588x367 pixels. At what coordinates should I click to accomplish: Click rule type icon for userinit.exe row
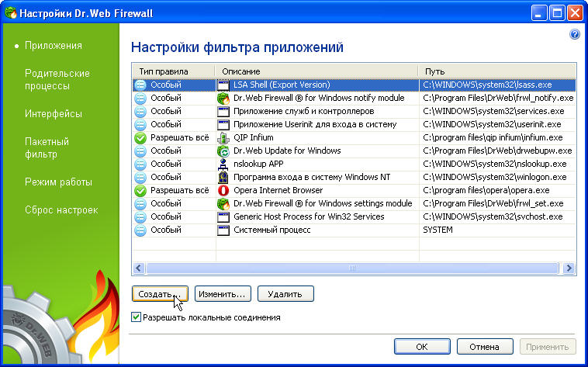(140, 125)
